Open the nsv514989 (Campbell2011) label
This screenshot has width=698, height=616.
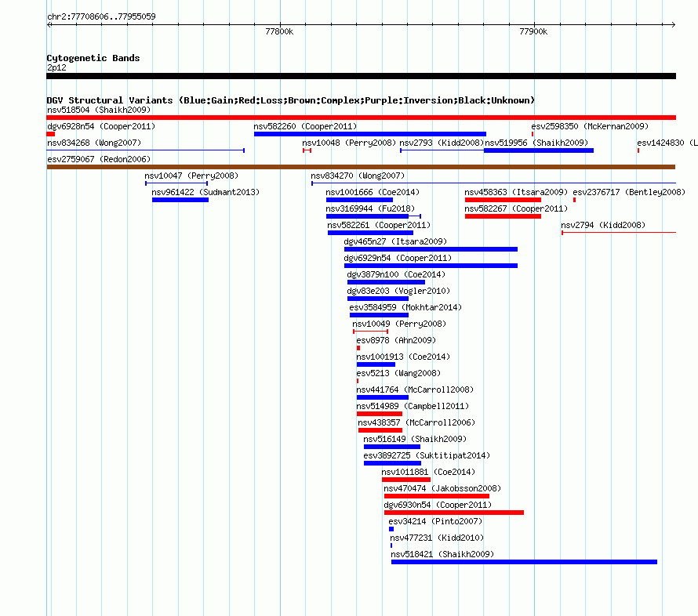tap(413, 406)
